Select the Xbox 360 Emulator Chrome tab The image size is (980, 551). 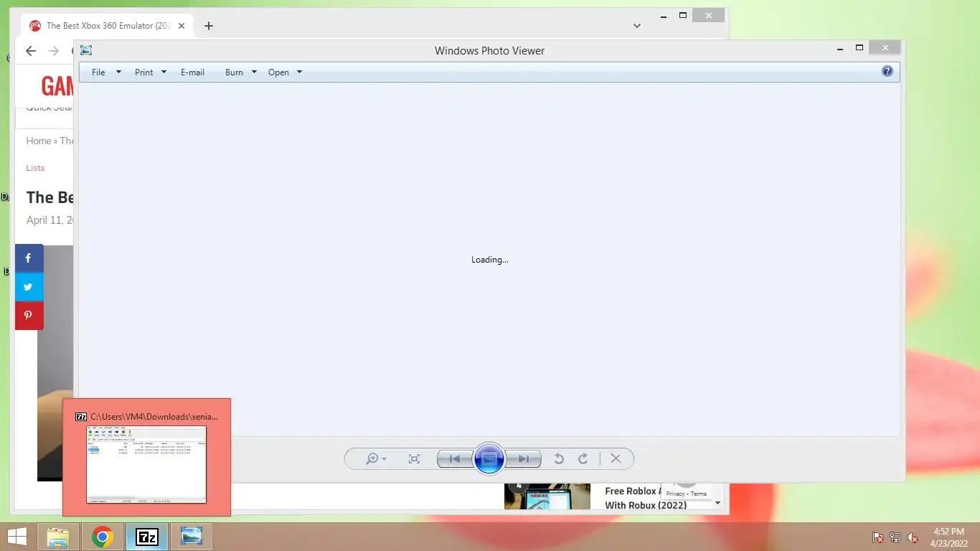[108, 26]
